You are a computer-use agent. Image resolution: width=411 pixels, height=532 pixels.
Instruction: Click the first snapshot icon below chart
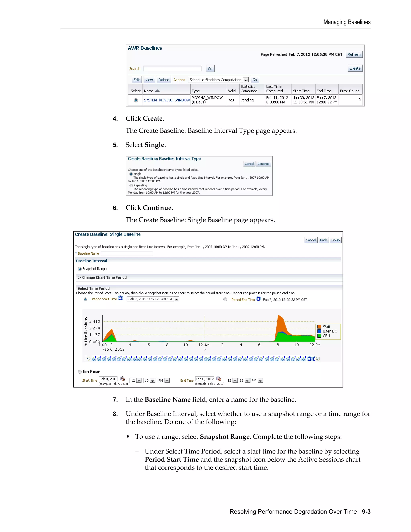coord(94,359)
